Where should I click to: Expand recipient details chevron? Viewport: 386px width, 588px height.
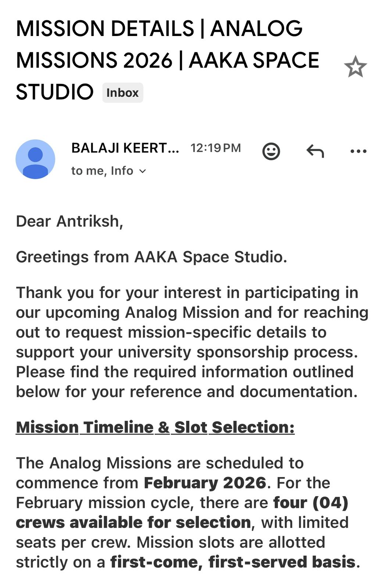click(143, 171)
